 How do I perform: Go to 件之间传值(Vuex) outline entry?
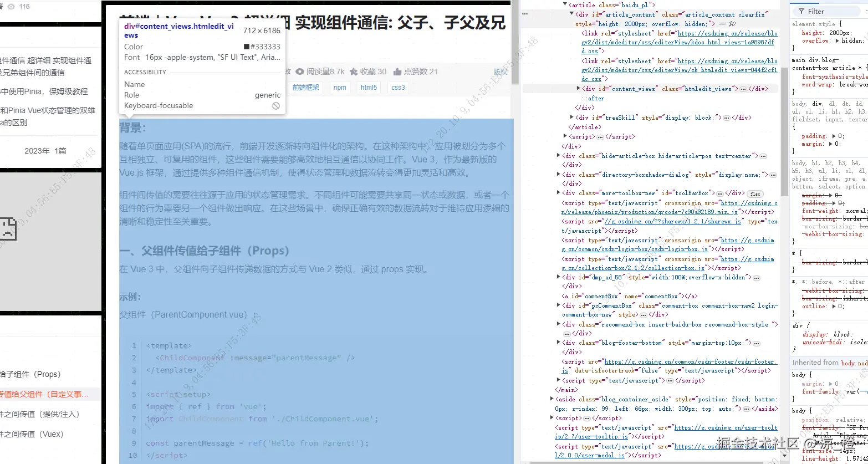32,434
